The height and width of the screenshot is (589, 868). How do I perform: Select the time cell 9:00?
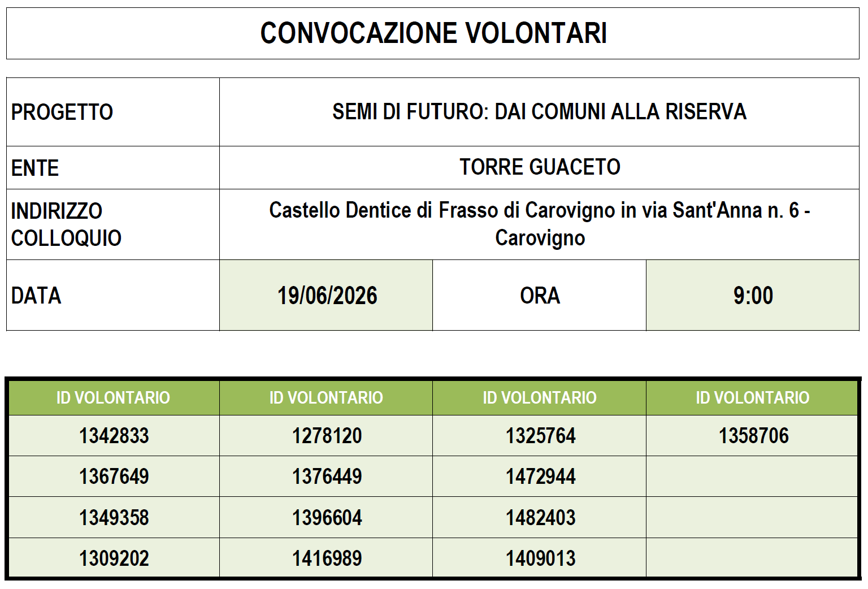pos(753,295)
